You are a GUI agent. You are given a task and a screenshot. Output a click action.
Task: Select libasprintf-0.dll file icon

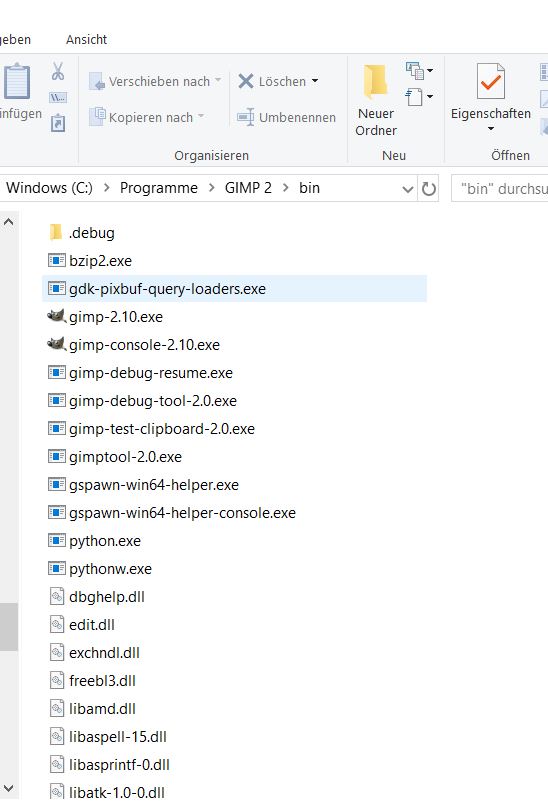point(57,764)
